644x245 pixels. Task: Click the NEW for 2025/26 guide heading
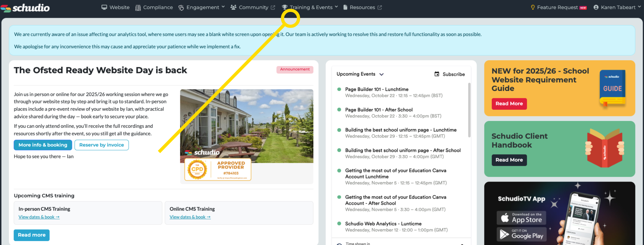[x=540, y=80]
